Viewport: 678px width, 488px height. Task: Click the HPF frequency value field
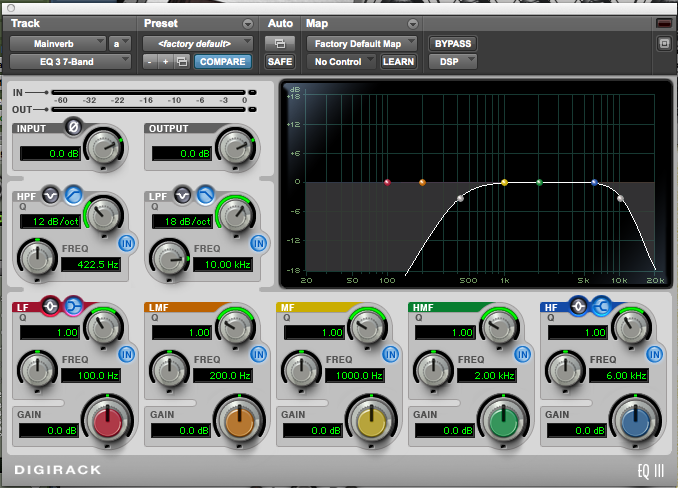point(90,265)
